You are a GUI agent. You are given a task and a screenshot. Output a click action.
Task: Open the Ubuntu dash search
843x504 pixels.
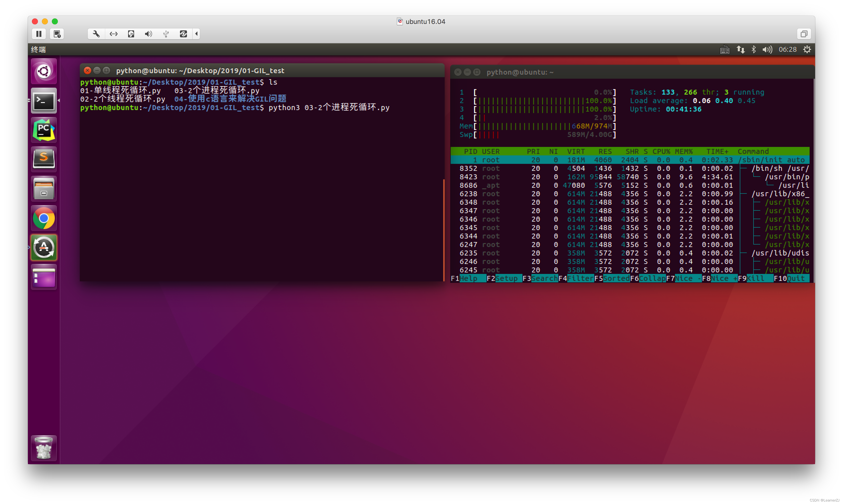point(44,71)
